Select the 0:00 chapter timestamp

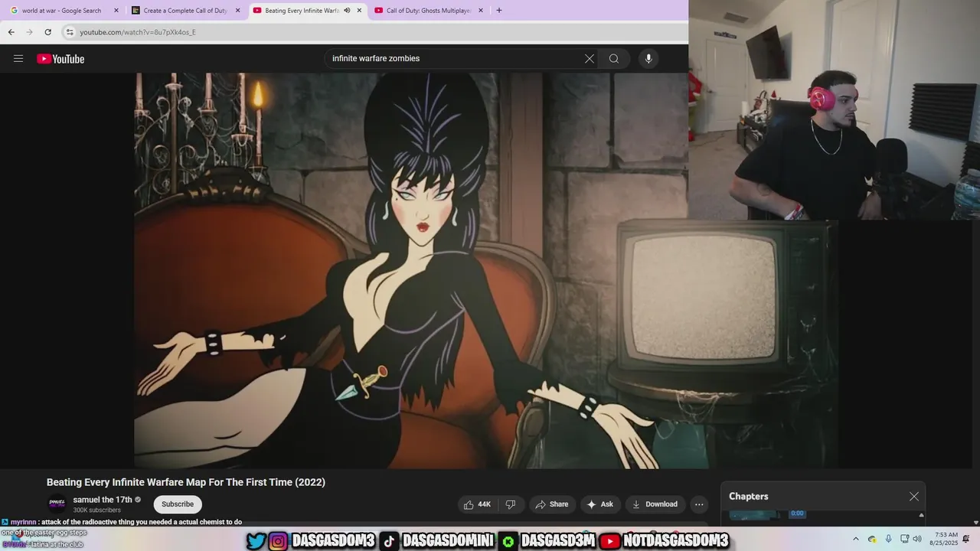tap(797, 514)
